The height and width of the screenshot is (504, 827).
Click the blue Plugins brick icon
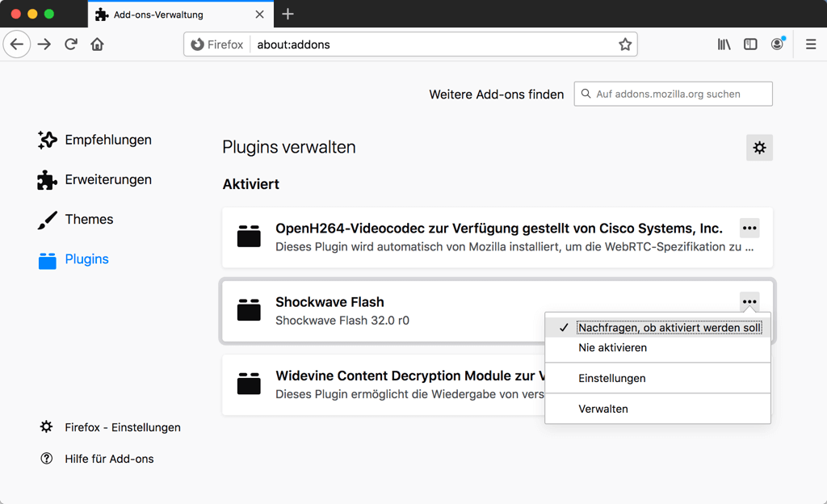(47, 260)
